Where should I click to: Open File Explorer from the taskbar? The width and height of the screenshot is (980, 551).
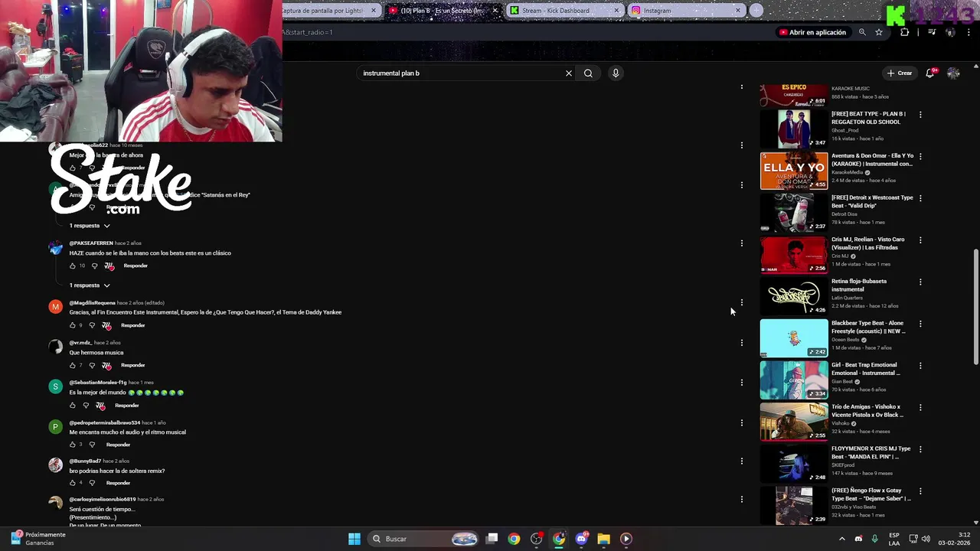tap(603, 539)
